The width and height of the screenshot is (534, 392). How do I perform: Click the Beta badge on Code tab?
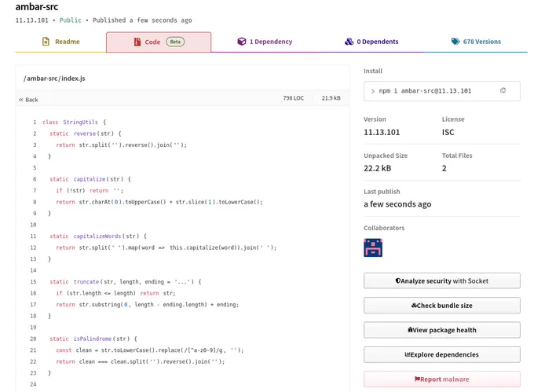coord(175,42)
